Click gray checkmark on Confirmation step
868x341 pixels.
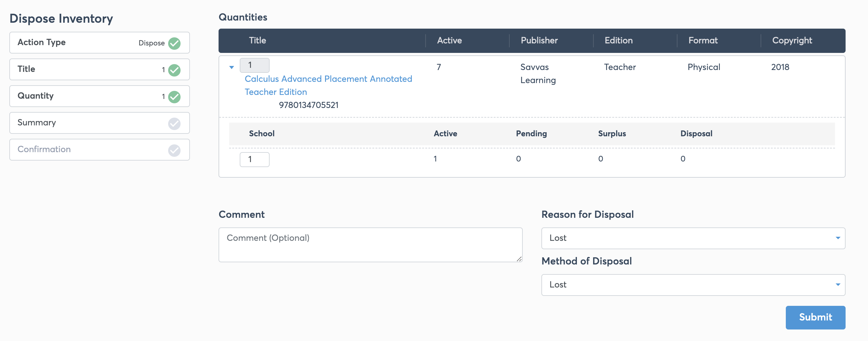[174, 150]
